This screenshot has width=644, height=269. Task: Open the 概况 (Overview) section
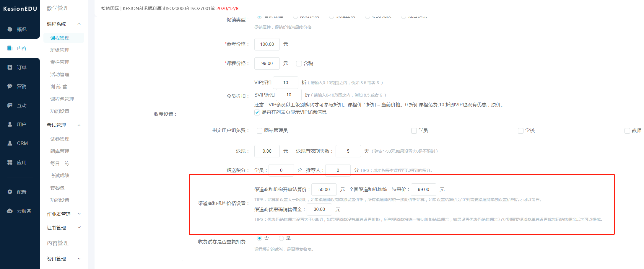pos(20,29)
